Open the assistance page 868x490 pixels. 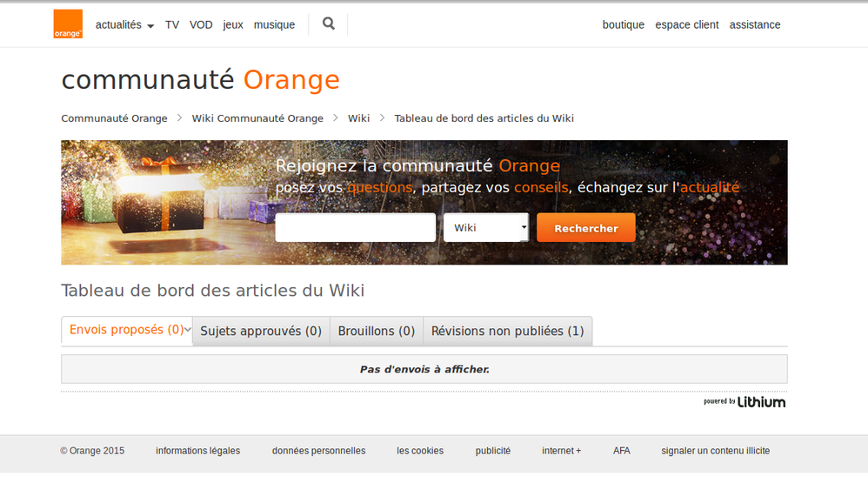tap(755, 25)
